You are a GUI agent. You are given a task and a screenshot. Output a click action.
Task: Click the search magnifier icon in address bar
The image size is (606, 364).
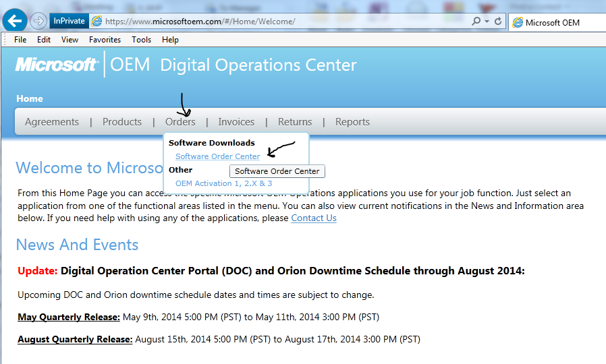point(476,21)
